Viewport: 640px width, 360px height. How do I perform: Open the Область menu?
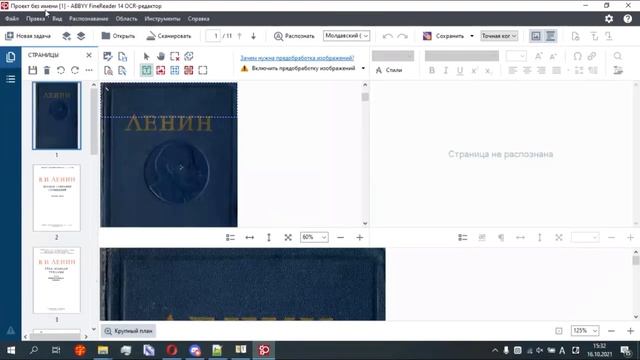127,19
